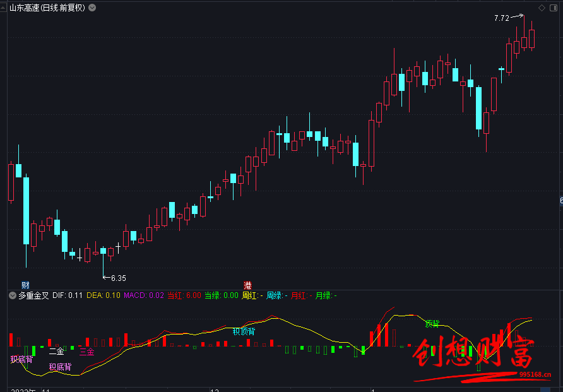Click the cyan 积顶背 signal label
The height and width of the screenshot is (392, 563).
pyautogui.click(x=244, y=331)
